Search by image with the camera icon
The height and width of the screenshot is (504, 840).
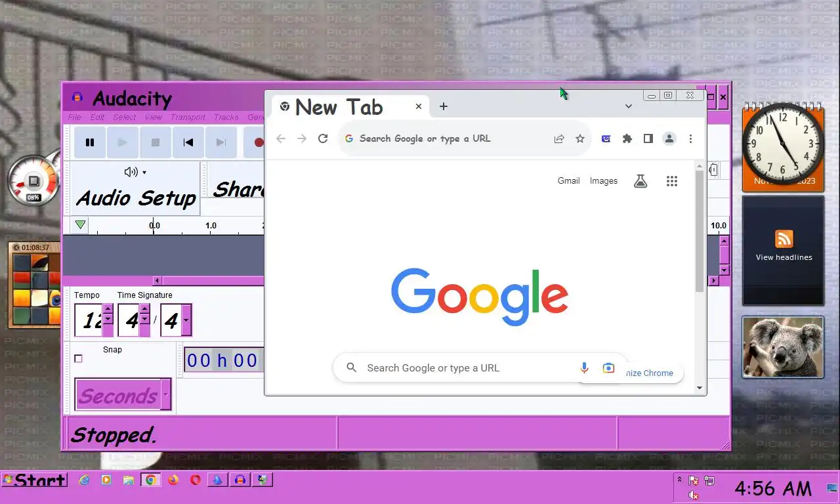[609, 367]
